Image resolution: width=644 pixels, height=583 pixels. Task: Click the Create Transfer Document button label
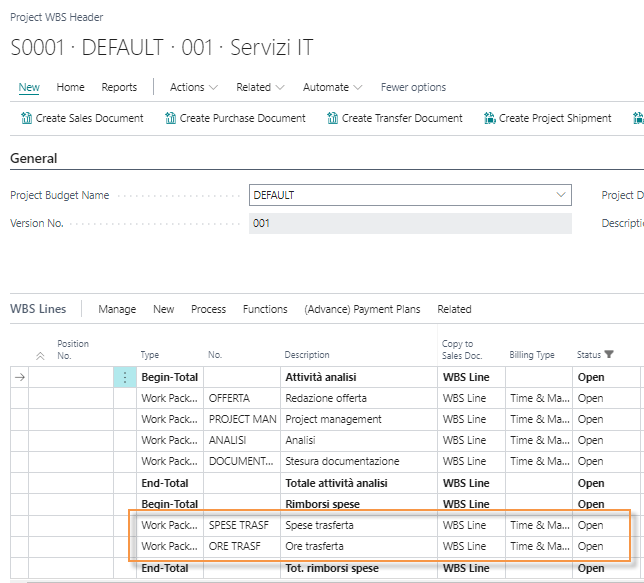coord(402,118)
